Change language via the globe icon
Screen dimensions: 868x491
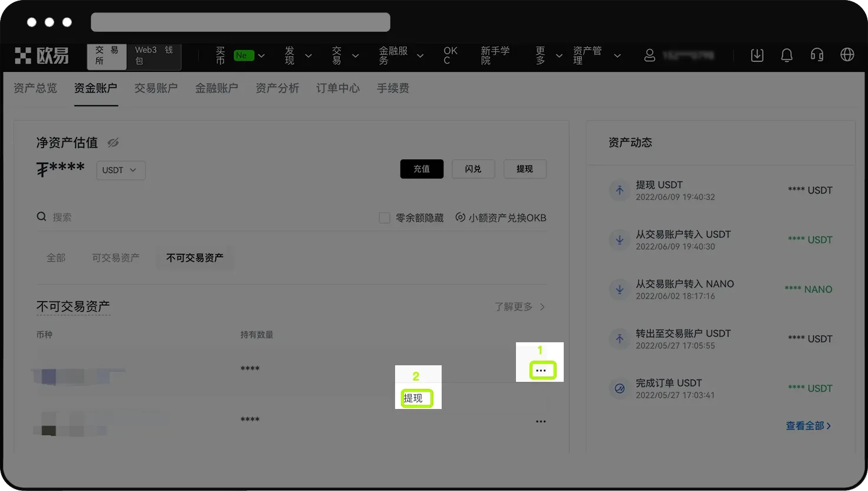point(847,55)
